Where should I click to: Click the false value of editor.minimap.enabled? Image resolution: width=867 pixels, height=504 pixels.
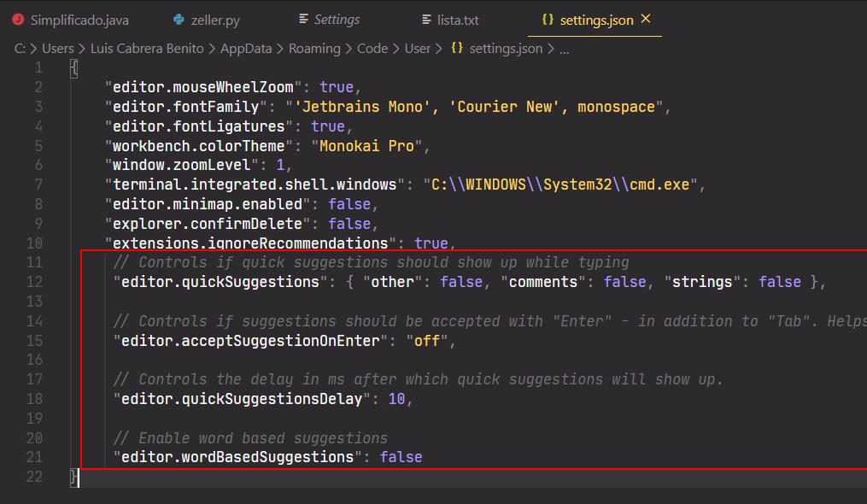click(x=349, y=204)
